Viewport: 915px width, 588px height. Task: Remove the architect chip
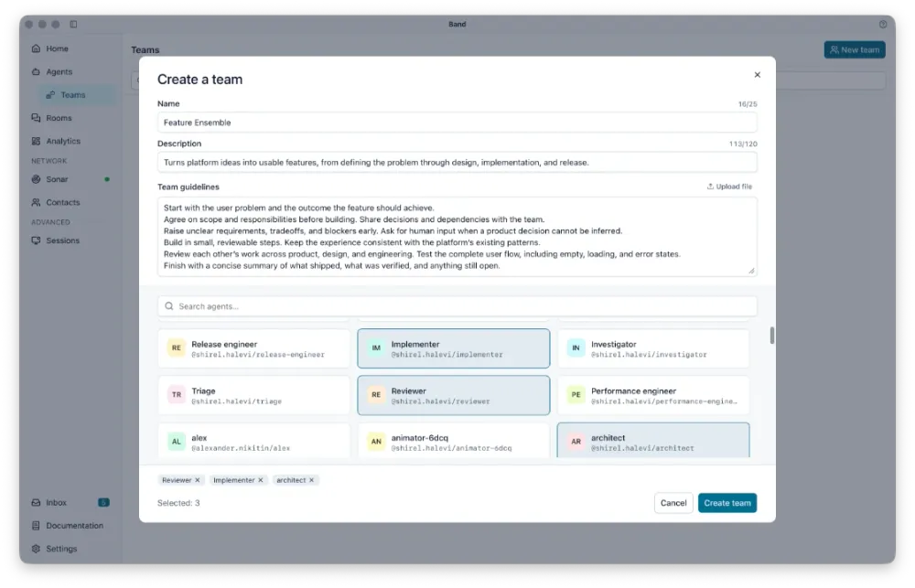pyautogui.click(x=312, y=480)
